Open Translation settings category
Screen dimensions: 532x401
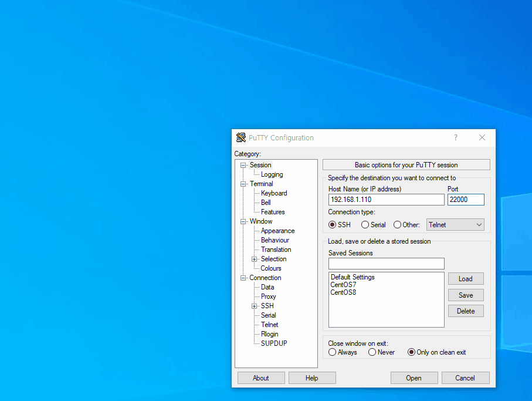click(276, 250)
